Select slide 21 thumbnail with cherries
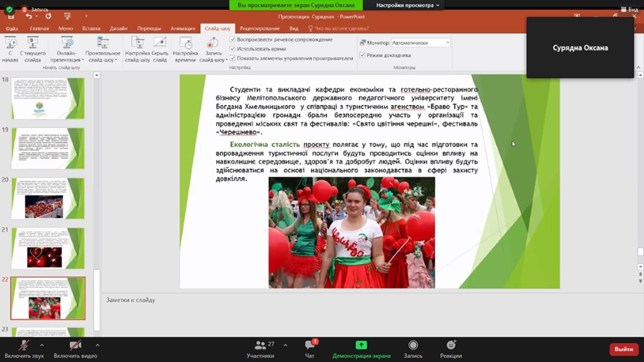The height and width of the screenshot is (362, 644). point(48,248)
